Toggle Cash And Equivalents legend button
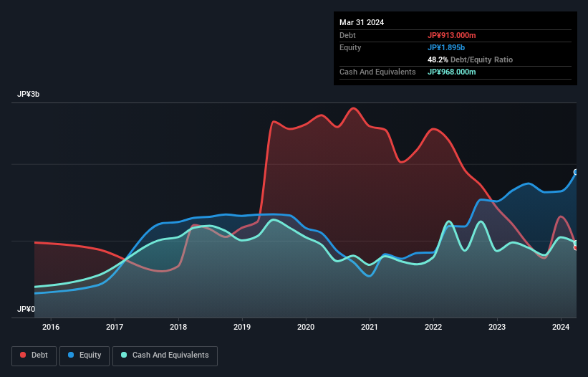This screenshot has width=588, height=377. click(165, 355)
